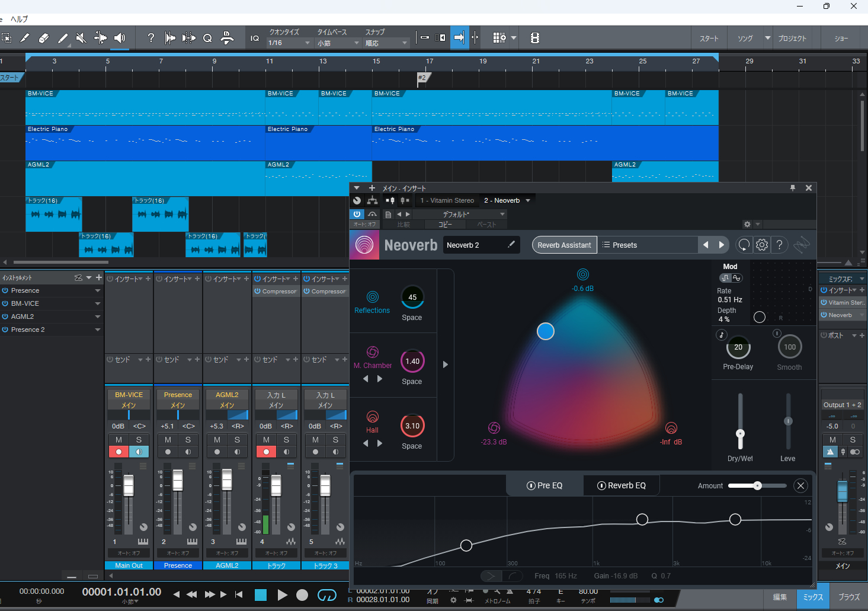Viewport: 868px width, 611px height.
Task: Open Neoverb settings gear icon
Action: coord(762,245)
